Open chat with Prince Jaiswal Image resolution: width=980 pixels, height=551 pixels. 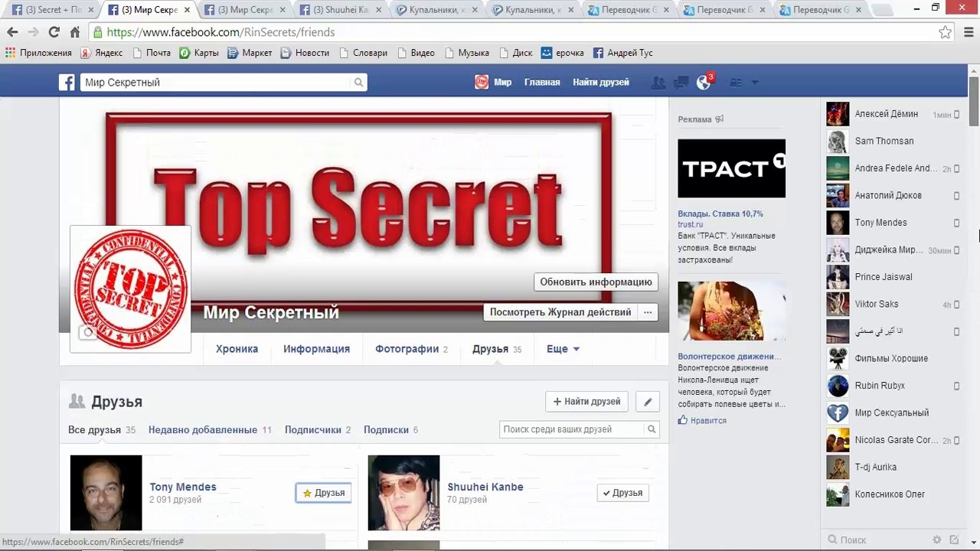(x=893, y=277)
